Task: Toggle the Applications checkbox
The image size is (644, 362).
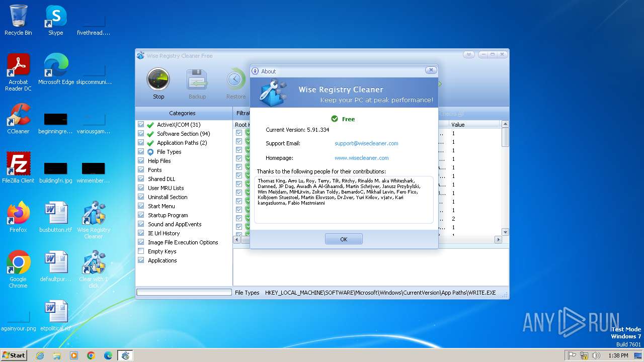Action: pyautogui.click(x=141, y=260)
